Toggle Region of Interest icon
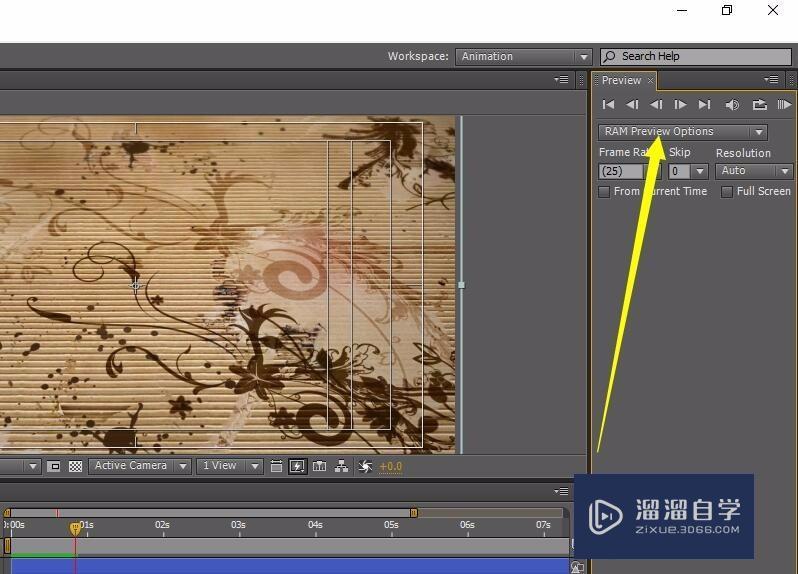The image size is (798, 574). 53,466
